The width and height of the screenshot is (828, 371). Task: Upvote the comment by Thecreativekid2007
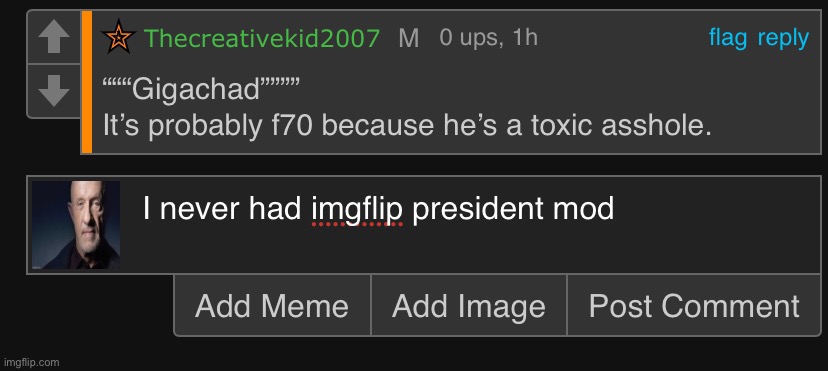(54, 37)
